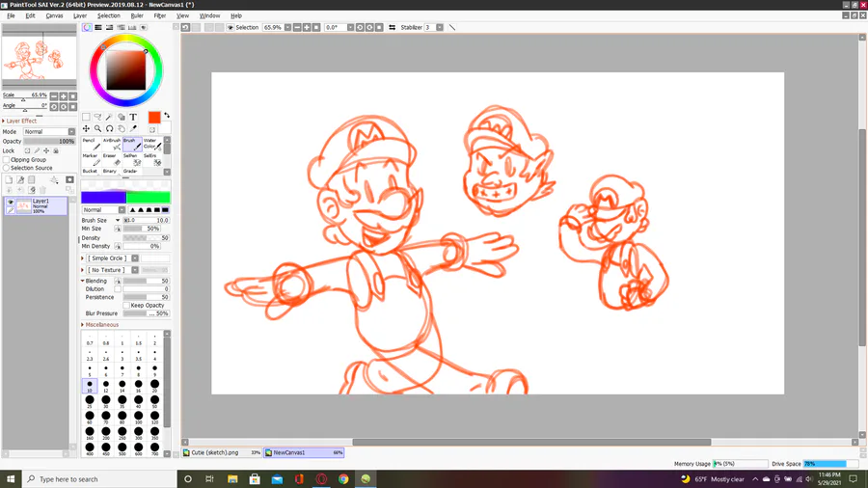Adjust the layer Opacity slider
The height and width of the screenshot is (488, 868).
tap(49, 141)
